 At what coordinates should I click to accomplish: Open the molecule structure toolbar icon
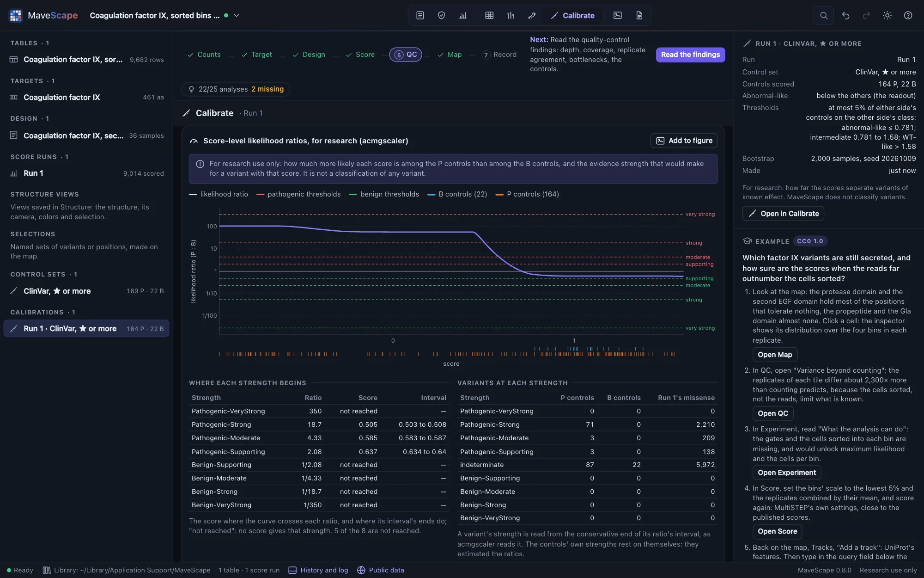pos(532,15)
